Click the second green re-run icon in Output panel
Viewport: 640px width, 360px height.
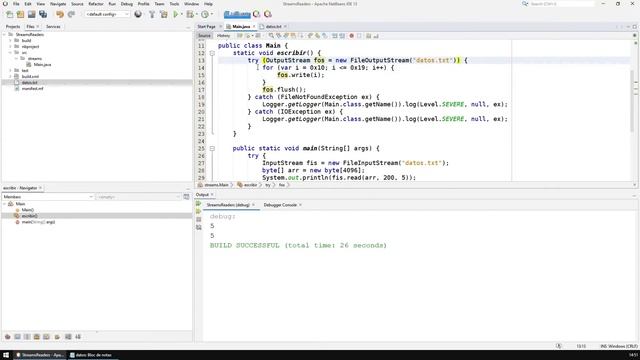199,211
